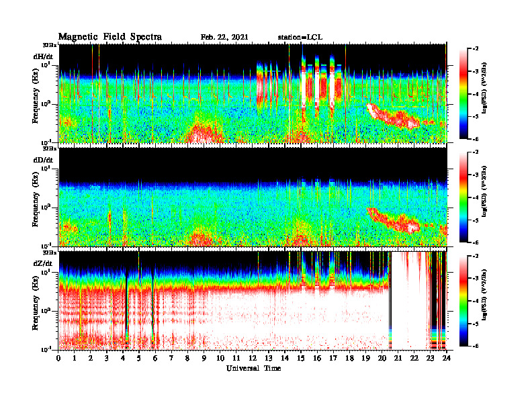532x411 pixels.
Task: Click the 32Hz tick label of the dH/dt panel
Action: [x=50, y=45]
